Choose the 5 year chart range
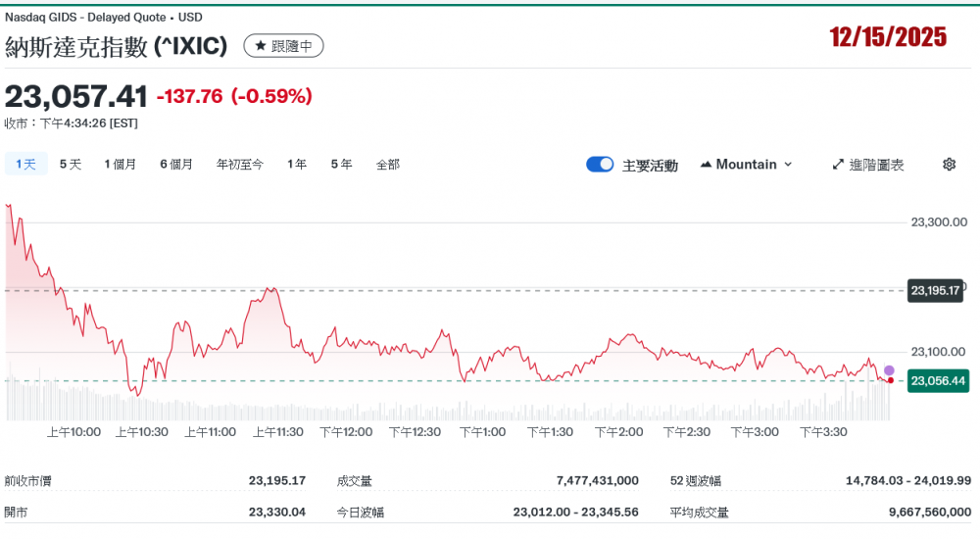Viewport: 980px width, 539px height. (341, 165)
